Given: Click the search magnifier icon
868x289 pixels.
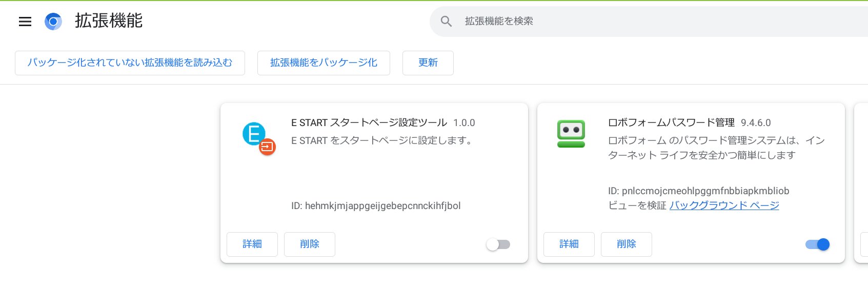Looking at the screenshot, I should 446,22.
